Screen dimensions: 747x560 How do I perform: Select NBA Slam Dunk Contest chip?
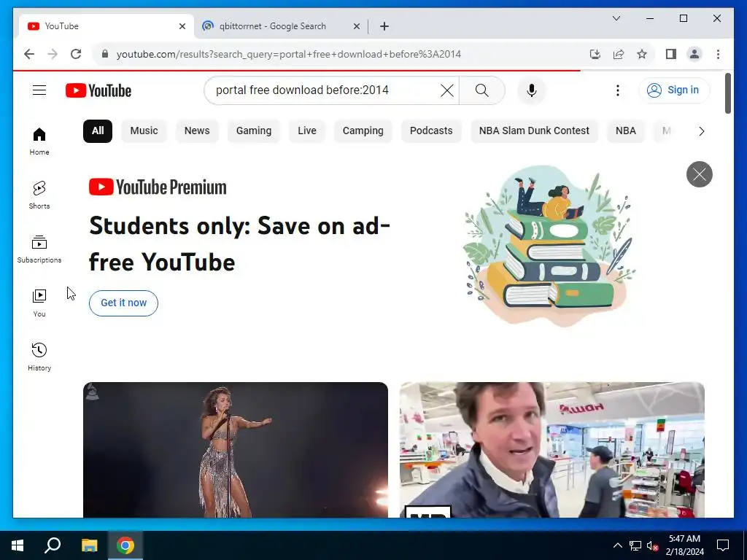click(534, 131)
